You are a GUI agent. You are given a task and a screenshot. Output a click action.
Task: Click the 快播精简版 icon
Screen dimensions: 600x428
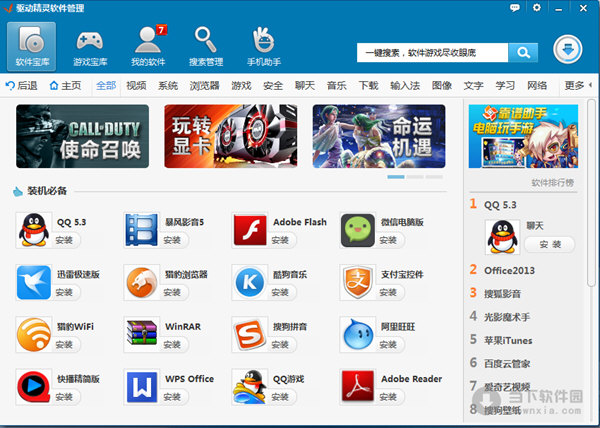[34, 387]
